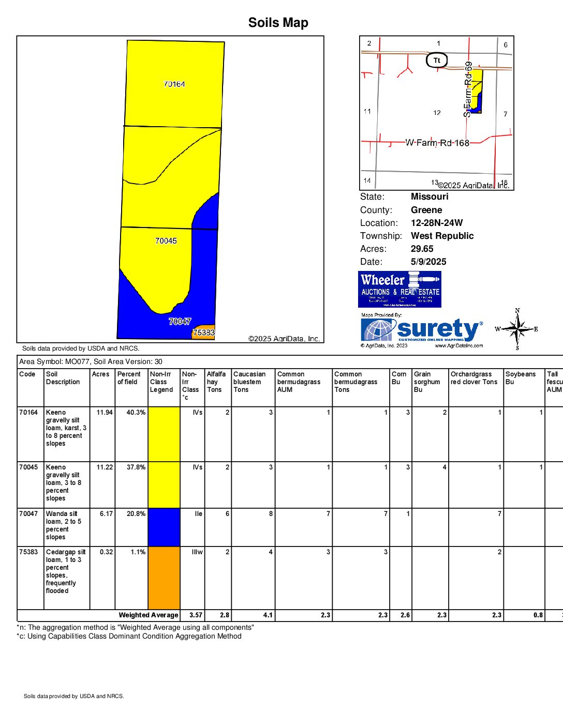
Task: Click the 70047 label on soils map
Action: tap(180, 321)
